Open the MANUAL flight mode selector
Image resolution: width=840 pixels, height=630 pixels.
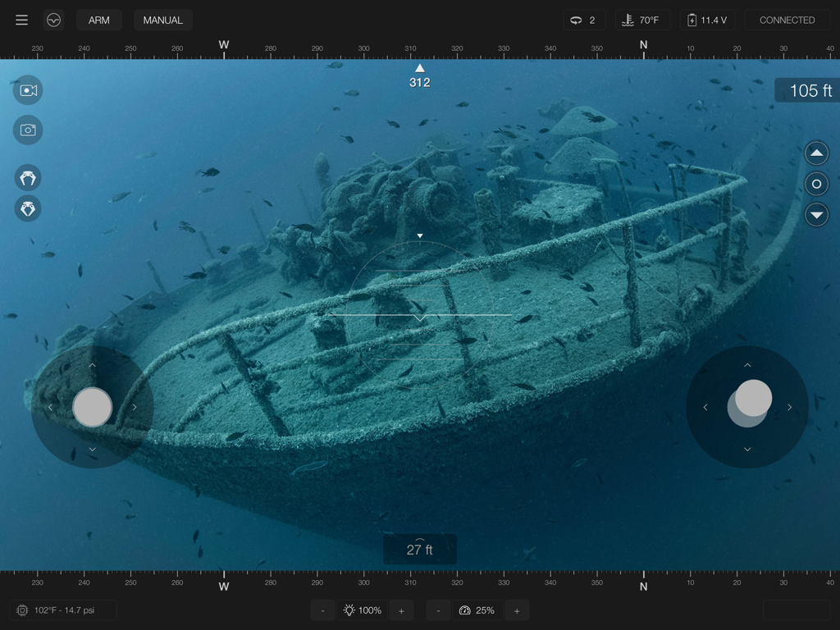click(162, 21)
